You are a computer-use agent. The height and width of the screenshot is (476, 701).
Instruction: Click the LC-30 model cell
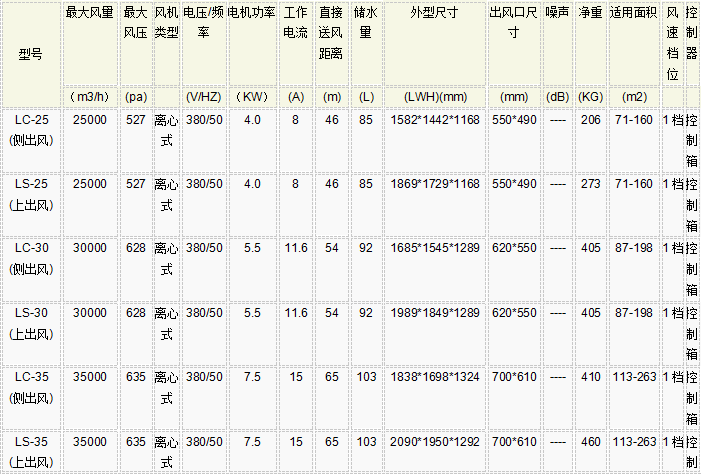(x=32, y=247)
